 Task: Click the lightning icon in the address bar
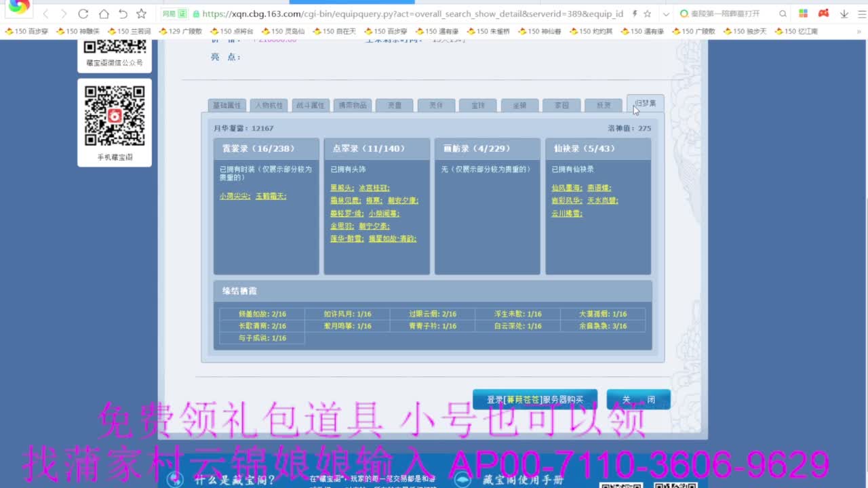pos(635,13)
